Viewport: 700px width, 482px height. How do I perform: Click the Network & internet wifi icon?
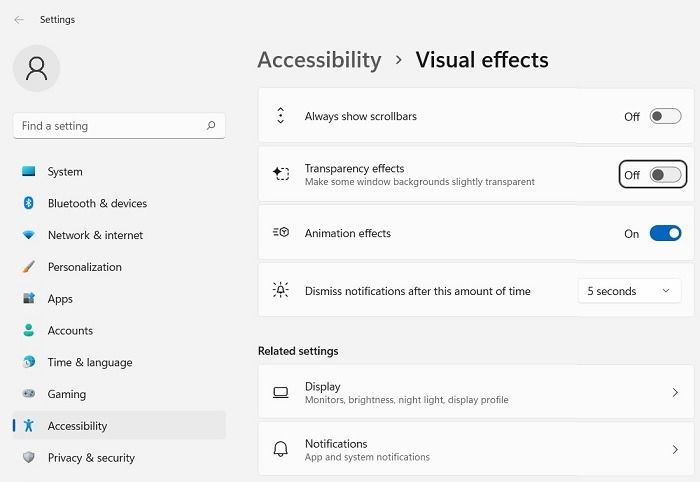[29, 235]
